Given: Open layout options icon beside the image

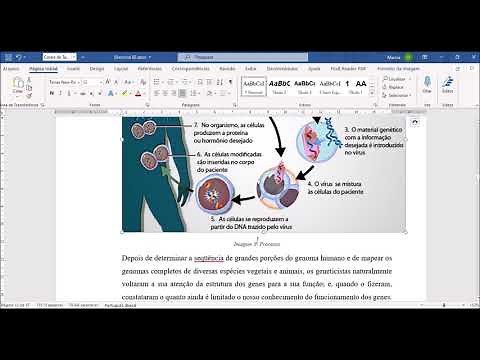Looking at the screenshot, I should (415, 123).
